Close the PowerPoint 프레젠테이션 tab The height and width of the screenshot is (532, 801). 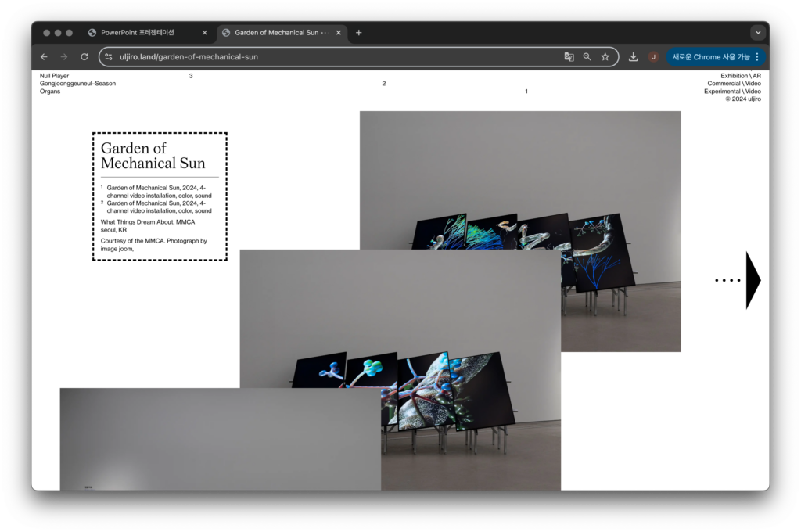205,33
